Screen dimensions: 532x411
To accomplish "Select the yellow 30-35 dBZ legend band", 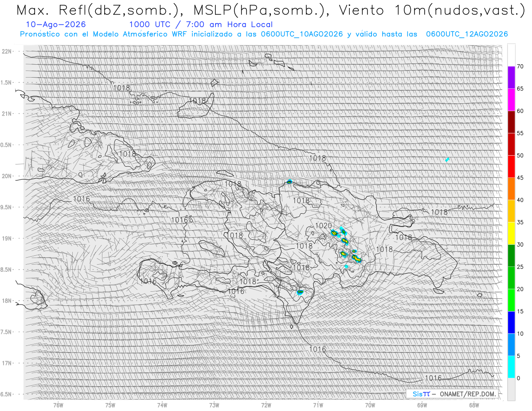I will (x=511, y=233).
